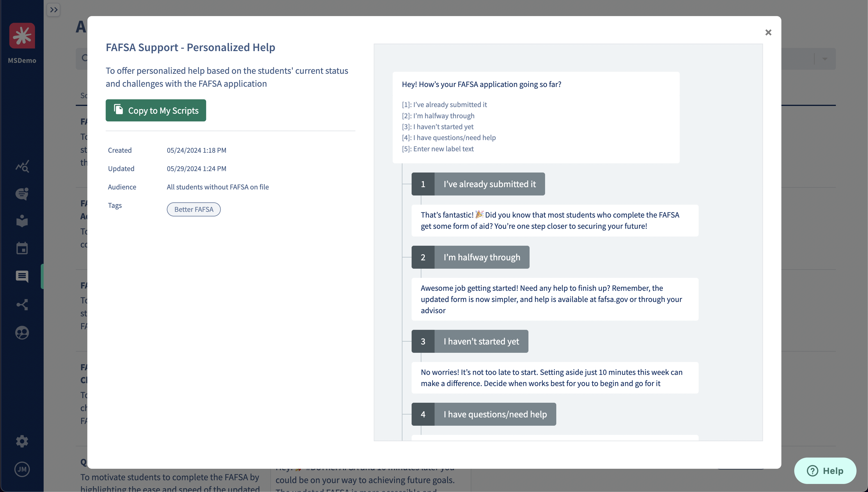
Task: Click the Audience label
Action: 122,187
